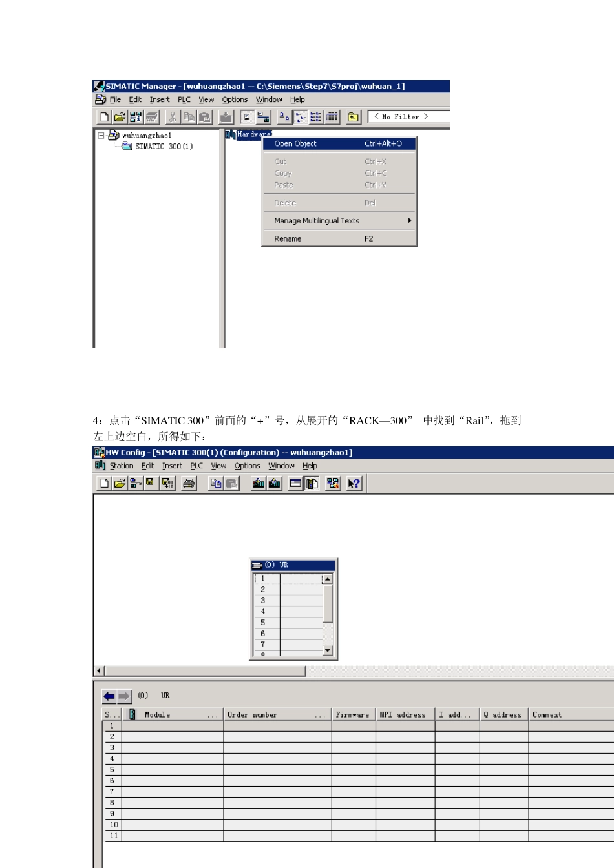Click Save diskette icon in HW Config toolbar
Screen dimensions: 614x868
151,483
